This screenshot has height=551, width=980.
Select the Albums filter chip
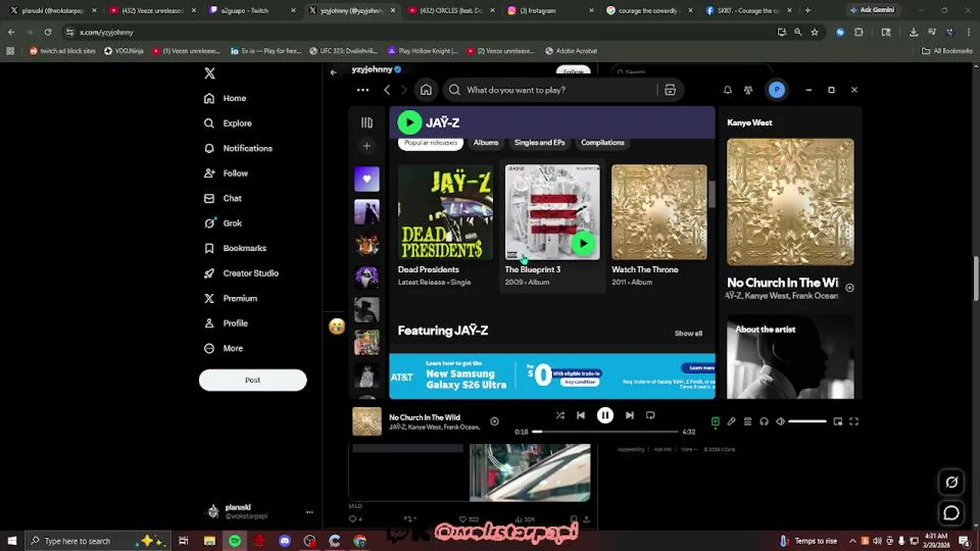[485, 142]
